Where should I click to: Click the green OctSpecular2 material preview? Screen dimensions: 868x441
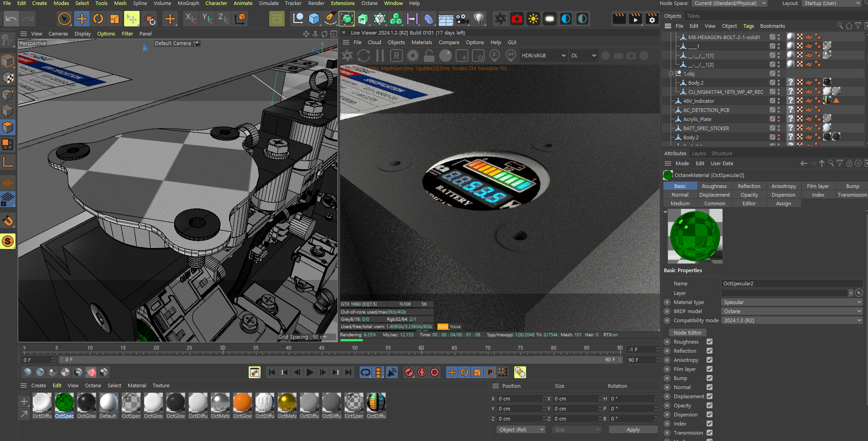(x=695, y=236)
